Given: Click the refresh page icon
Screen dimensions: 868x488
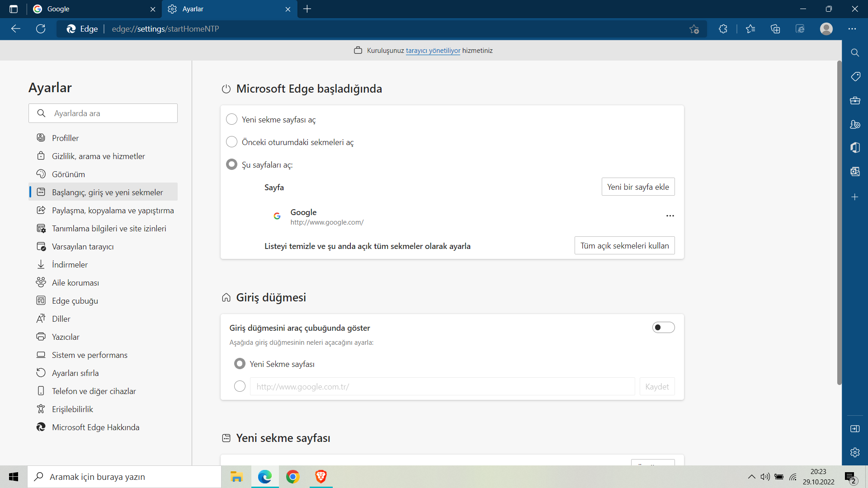Looking at the screenshot, I should click(x=41, y=29).
